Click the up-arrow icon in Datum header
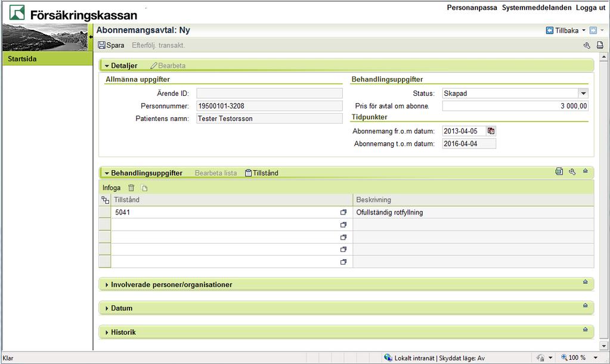Viewport: 610px width, 364px height. (585, 306)
